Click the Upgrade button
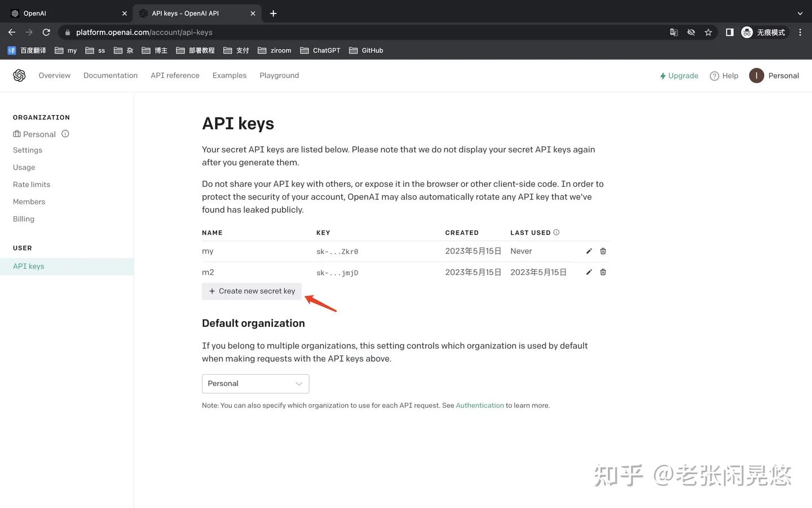Viewport: 812px width, 508px height. tap(679, 75)
